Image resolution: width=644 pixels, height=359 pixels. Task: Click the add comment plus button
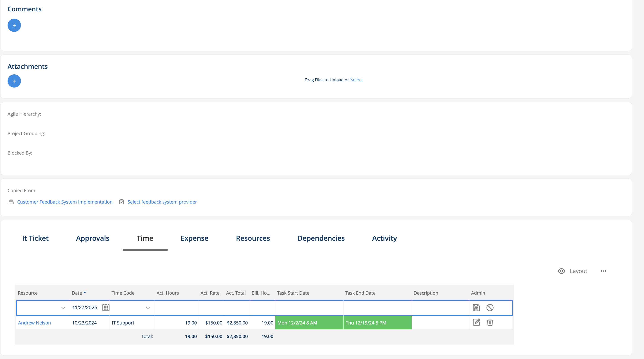pos(14,25)
